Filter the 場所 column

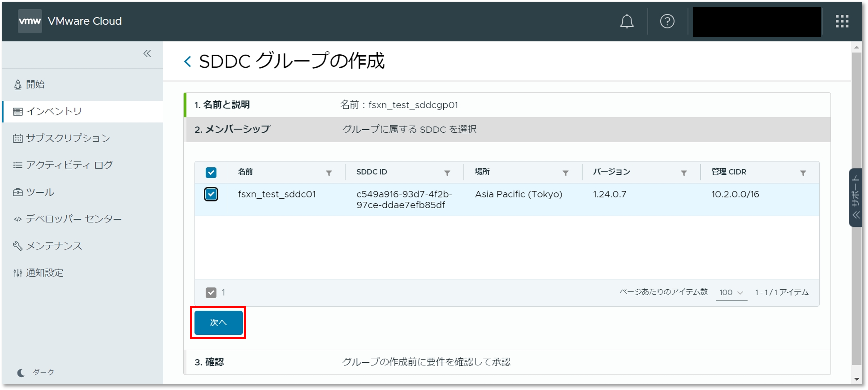pos(565,173)
